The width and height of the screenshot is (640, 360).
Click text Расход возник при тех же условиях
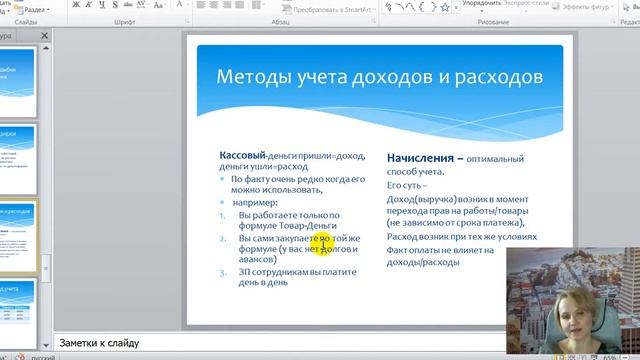pyautogui.click(x=462, y=237)
